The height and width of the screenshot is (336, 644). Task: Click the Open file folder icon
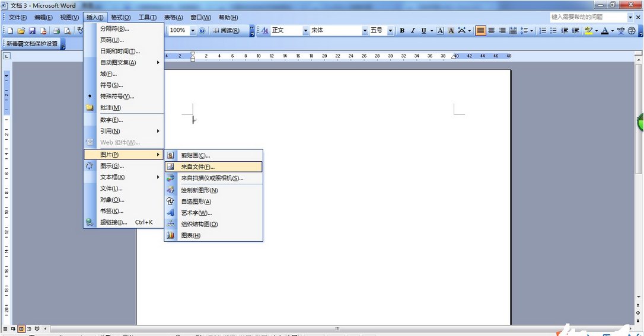pyautogui.click(x=21, y=31)
